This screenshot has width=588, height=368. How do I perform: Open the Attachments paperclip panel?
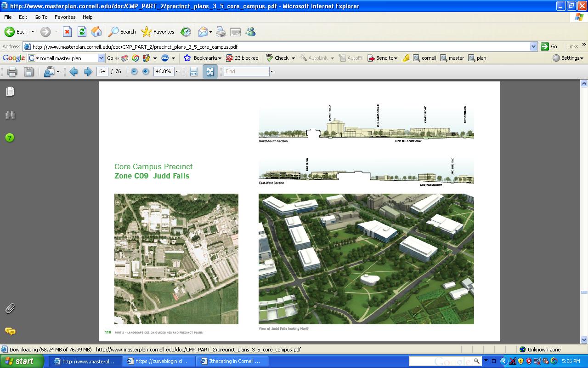[10, 308]
